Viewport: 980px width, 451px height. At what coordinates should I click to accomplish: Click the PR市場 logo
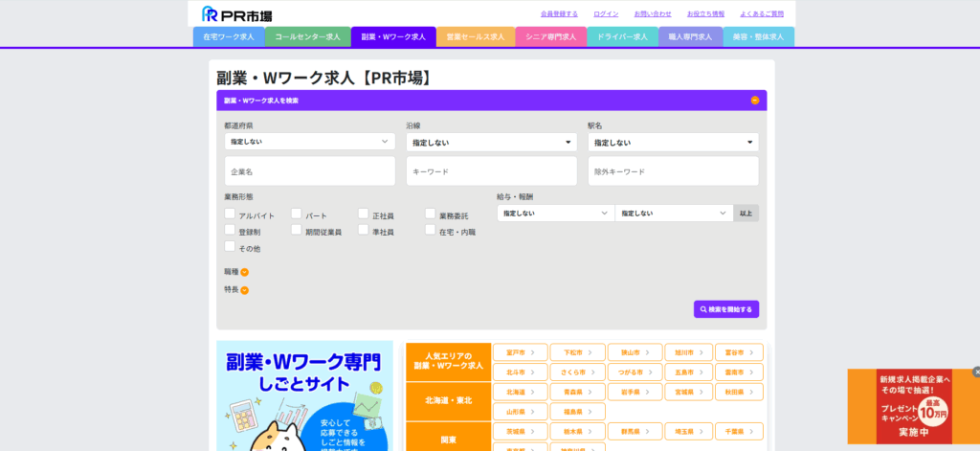pos(237,14)
